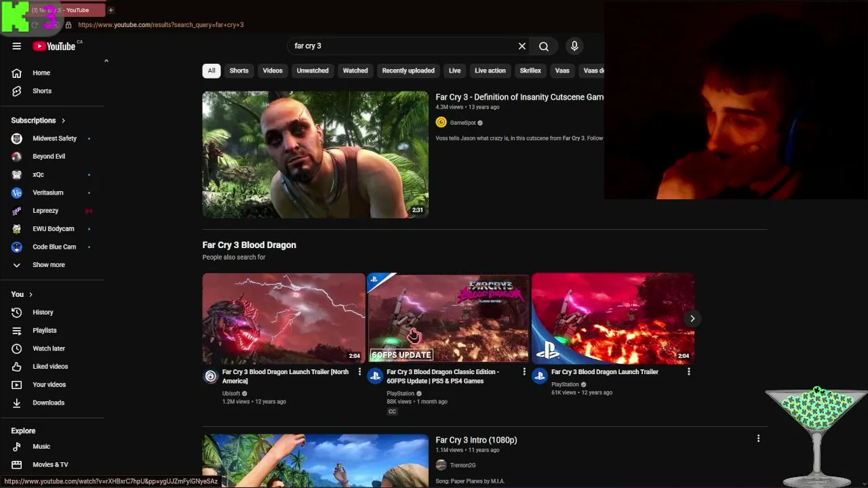Open options for Far Cry 3 Intro video
This screenshot has width=868, height=488.
[x=758, y=439]
